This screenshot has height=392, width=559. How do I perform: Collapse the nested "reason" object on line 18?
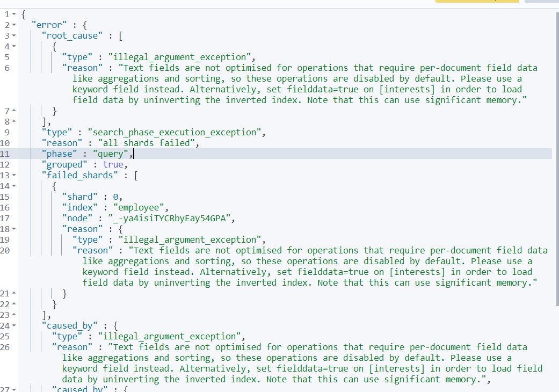[x=14, y=229]
